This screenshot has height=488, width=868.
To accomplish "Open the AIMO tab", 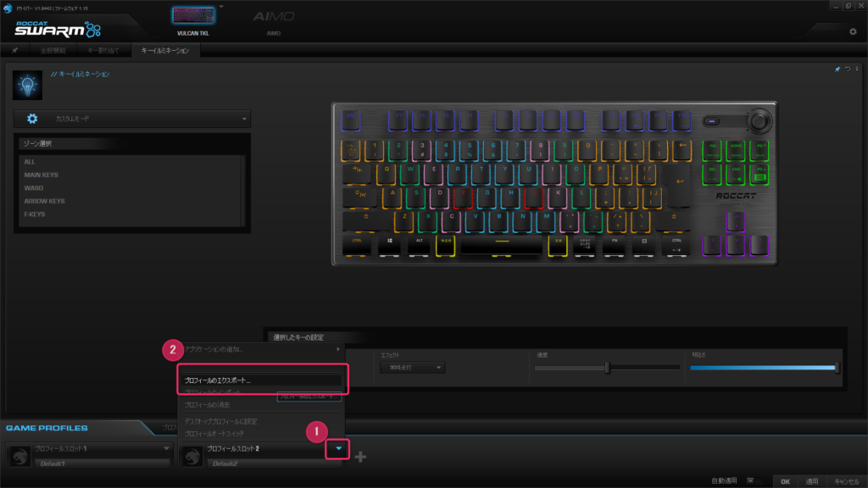I will click(x=274, y=21).
